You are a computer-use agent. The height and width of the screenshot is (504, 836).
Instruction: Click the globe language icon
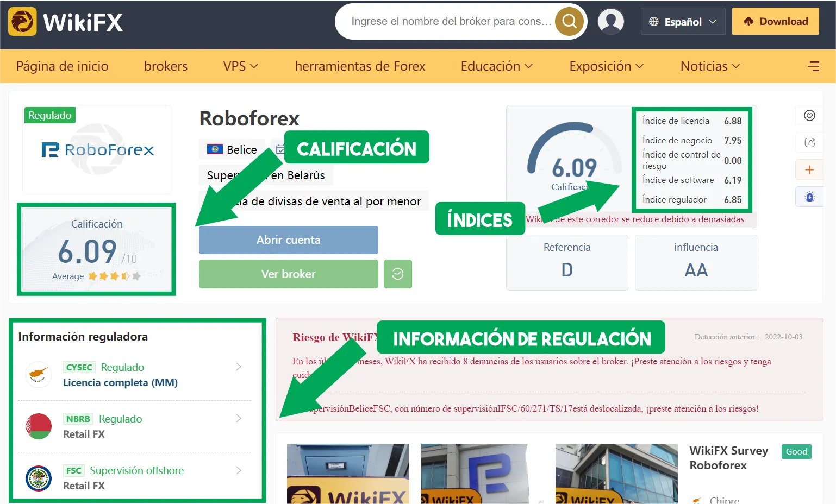[654, 22]
